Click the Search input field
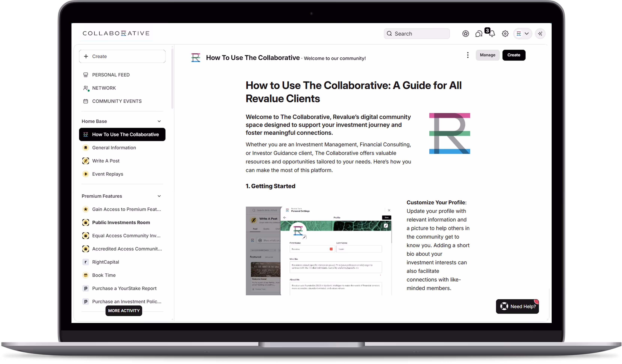 point(417,34)
